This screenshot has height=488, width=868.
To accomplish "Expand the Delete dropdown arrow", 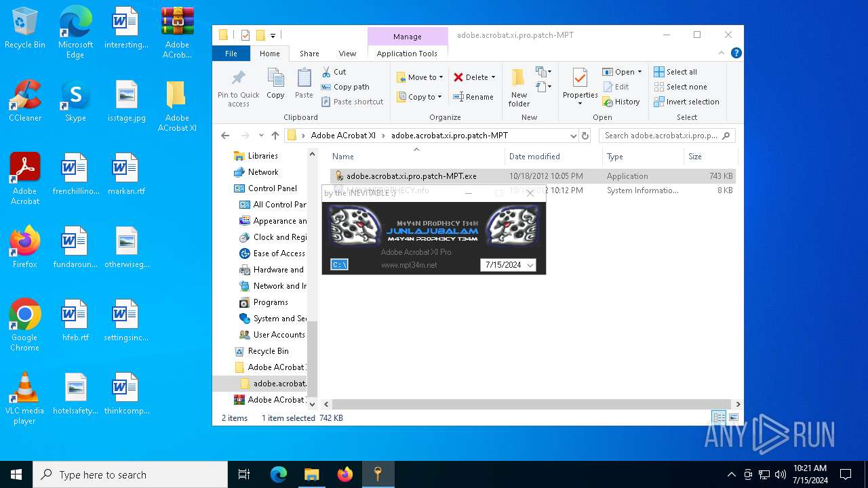I will point(493,77).
